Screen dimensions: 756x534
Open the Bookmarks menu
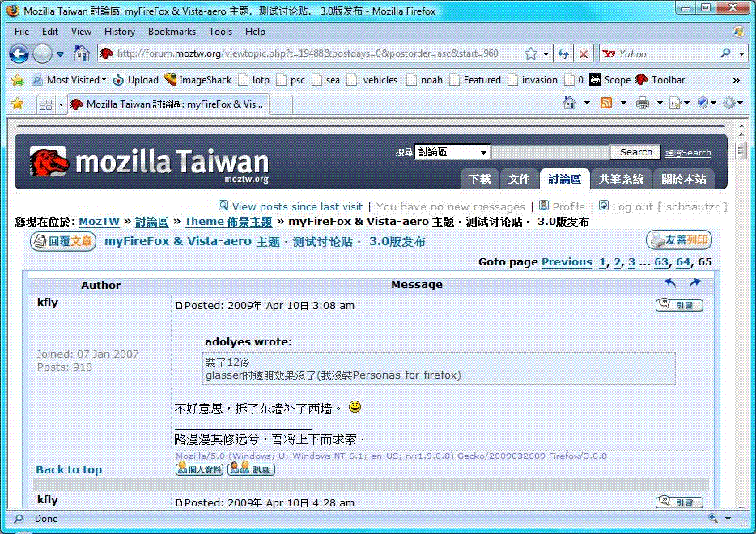[172, 32]
